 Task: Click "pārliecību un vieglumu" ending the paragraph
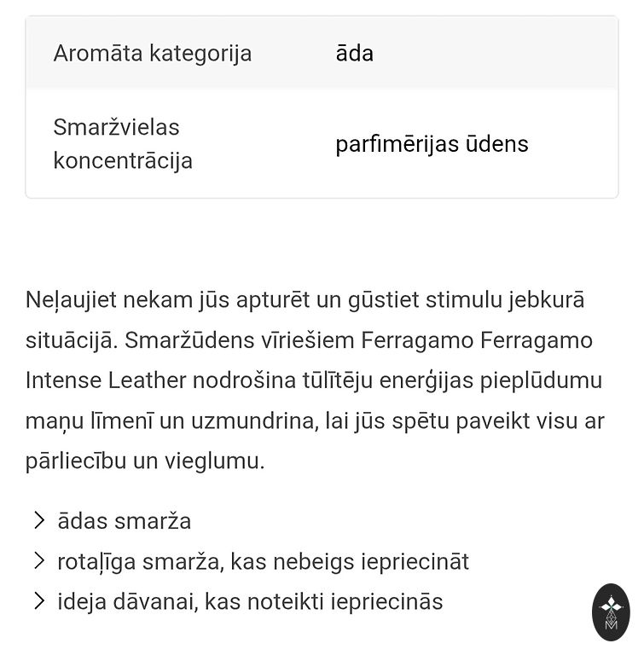point(145,461)
